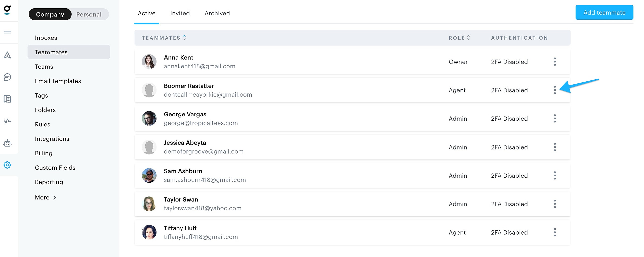The image size is (644, 257).
Task: Click the George Vargas name
Action: click(x=185, y=114)
